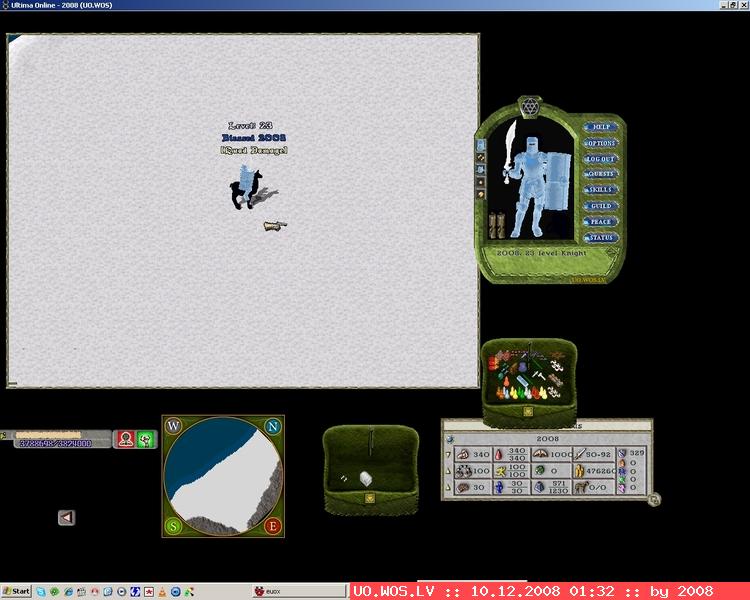
Task: Launch VLC media player from the quick launch bar
Action: coord(162,592)
